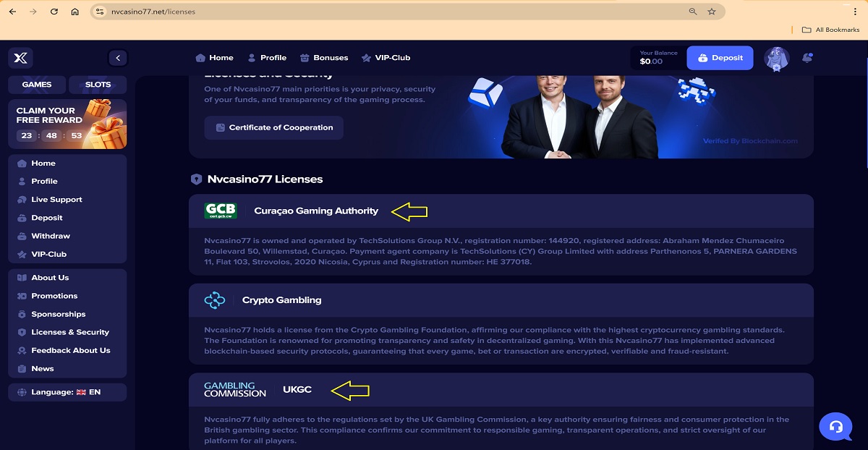Open Certificate of Cooperation
This screenshot has height=450, width=868.
273,127
